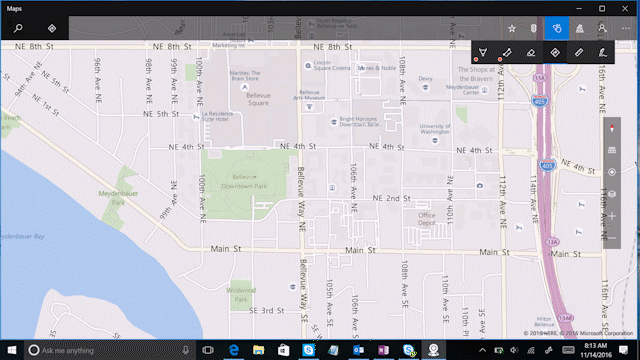Click Bellevue Arts Museum marker
This screenshot has width=640, height=360.
tap(309, 107)
